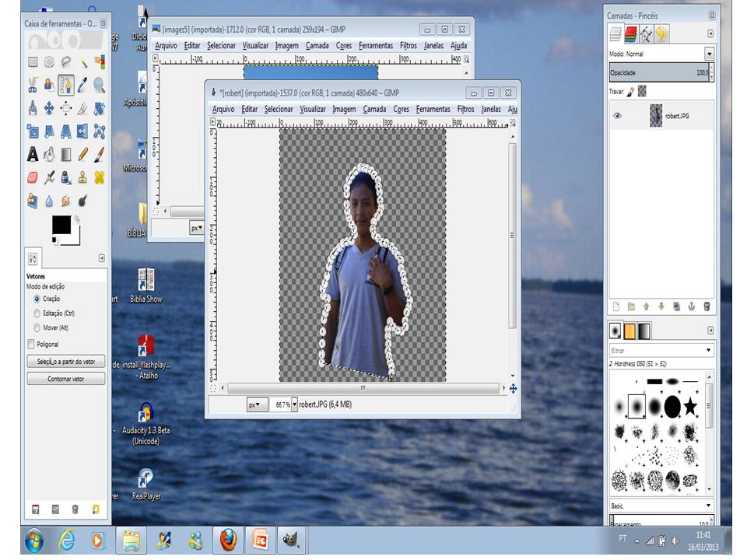Select the Fuzzy Select magic wand tool
Image resolution: width=747 pixels, height=560 pixels.
[x=82, y=62]
